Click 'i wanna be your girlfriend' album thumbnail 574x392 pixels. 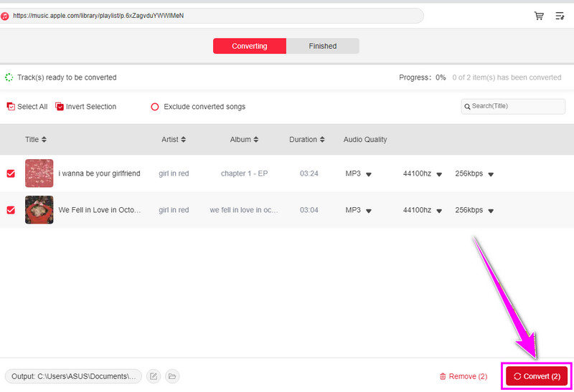(x=39, y=173)
